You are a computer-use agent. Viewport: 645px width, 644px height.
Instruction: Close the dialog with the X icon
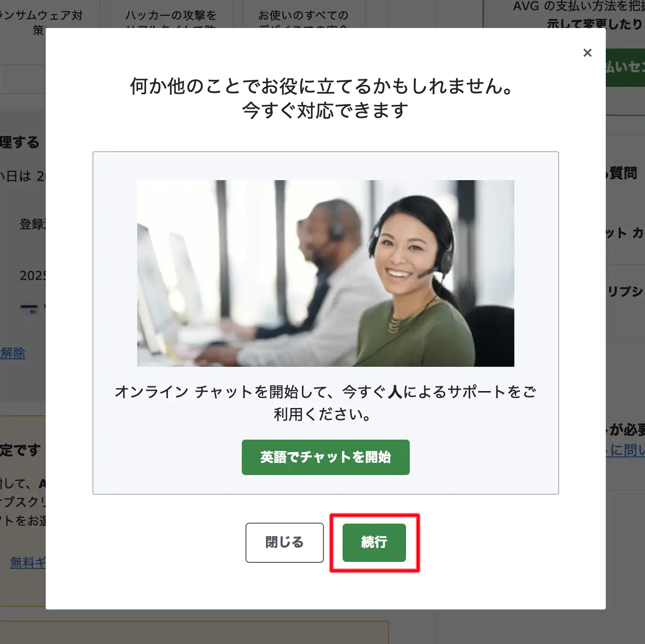coord(587,53)
